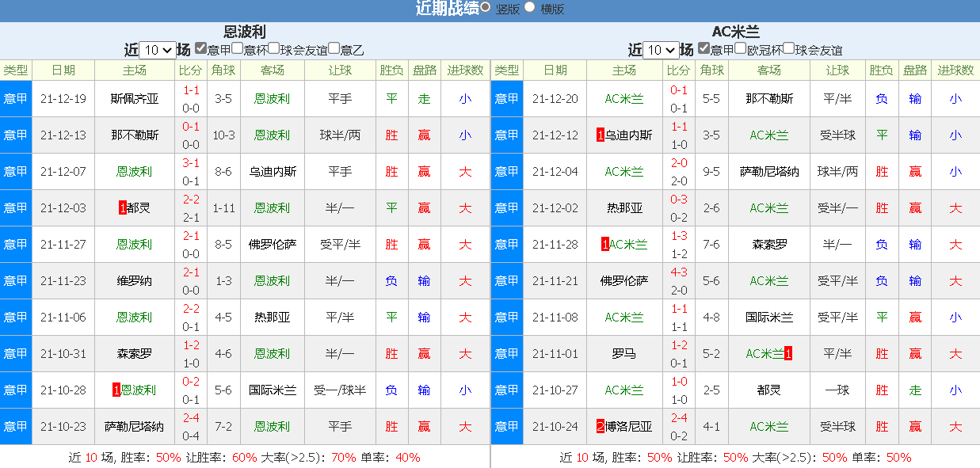
Task: Click the 意甲 league cell on 21-10-24 row
Action: pyautogui.click(x=507, y=427)
